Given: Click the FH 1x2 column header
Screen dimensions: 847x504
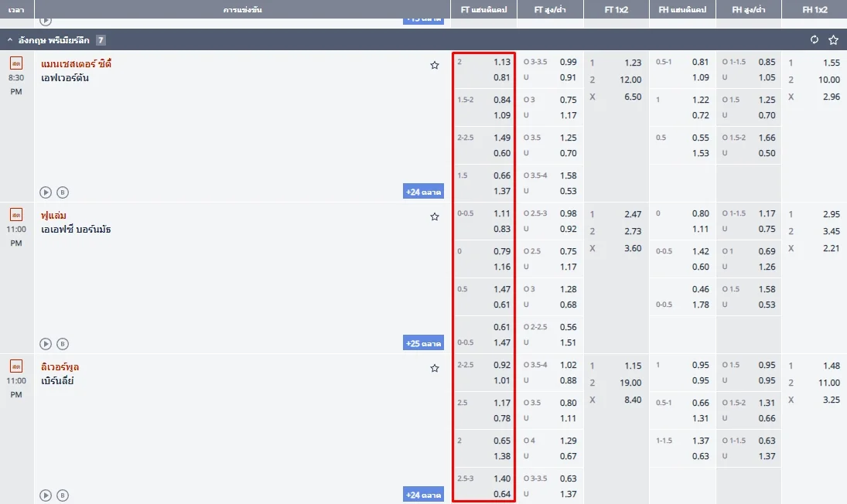Looking at the screenshot, I should pyautogui.click(x=815, y=9).
